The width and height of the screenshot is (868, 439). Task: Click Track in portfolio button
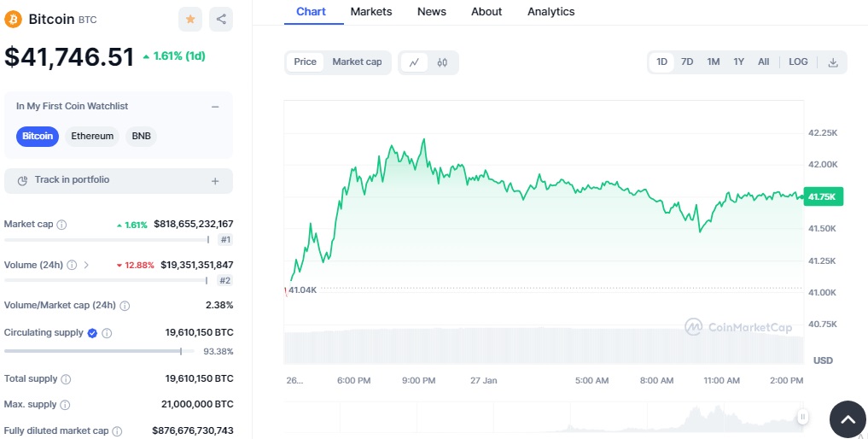[119, 181]
